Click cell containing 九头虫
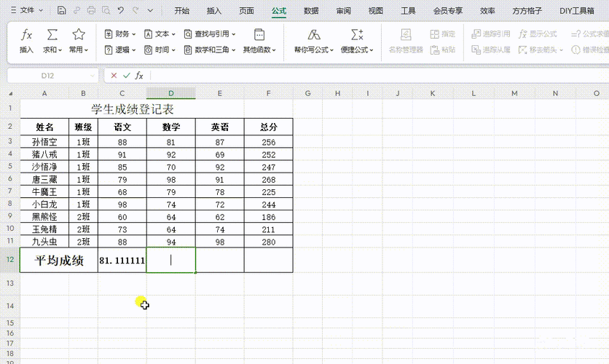 [44, 242]
